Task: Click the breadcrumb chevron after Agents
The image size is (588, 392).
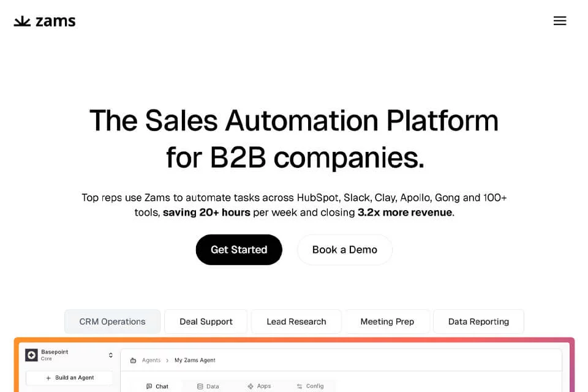Action: point(167,361)
